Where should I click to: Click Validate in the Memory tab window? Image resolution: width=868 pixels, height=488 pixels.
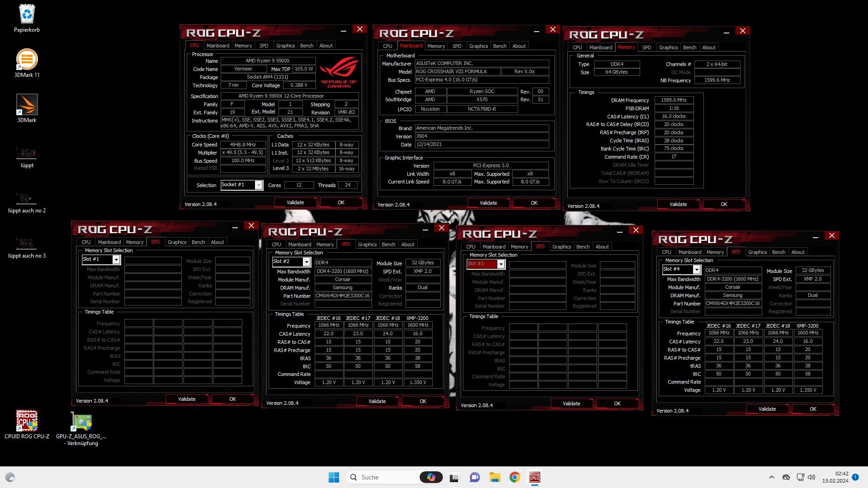click(678, 204)
